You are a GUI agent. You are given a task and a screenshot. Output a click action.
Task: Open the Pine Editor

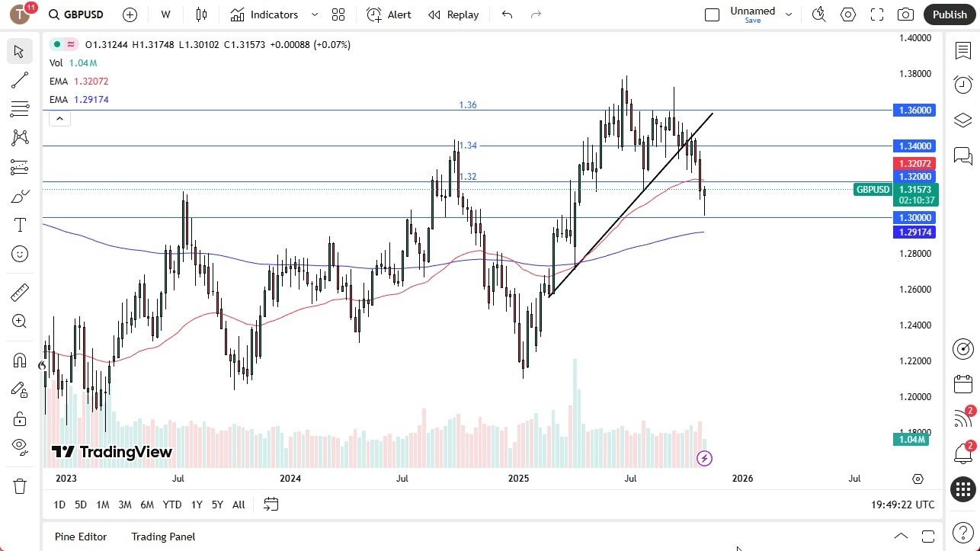pyautogui.click(x=80, y=537)
